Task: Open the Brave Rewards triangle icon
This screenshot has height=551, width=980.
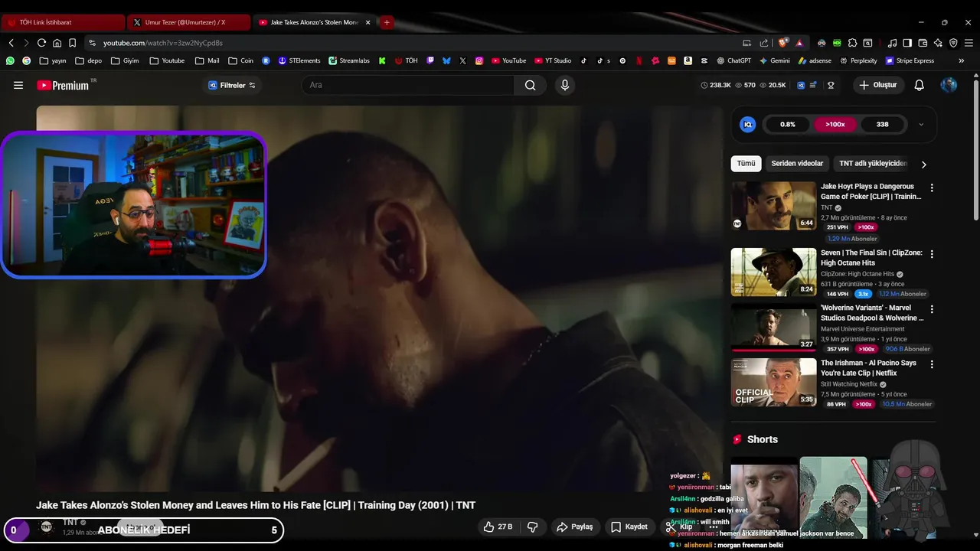Action: tap(799, 43)
